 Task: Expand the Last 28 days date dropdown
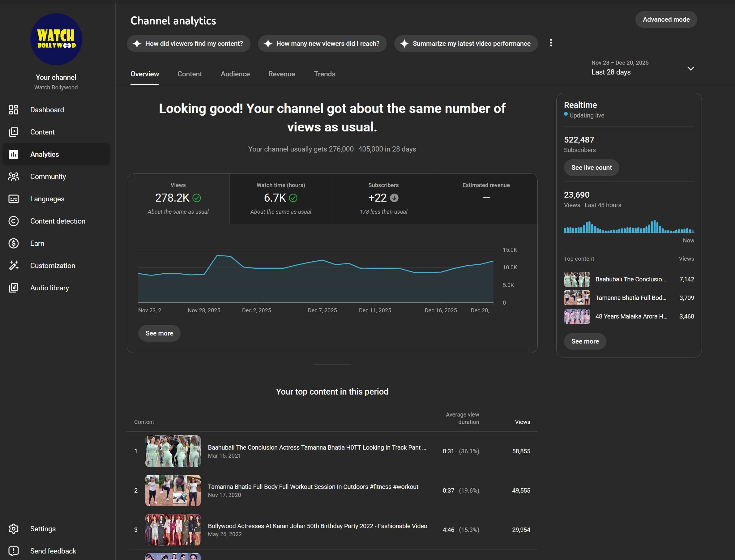[x=690, y=68]
